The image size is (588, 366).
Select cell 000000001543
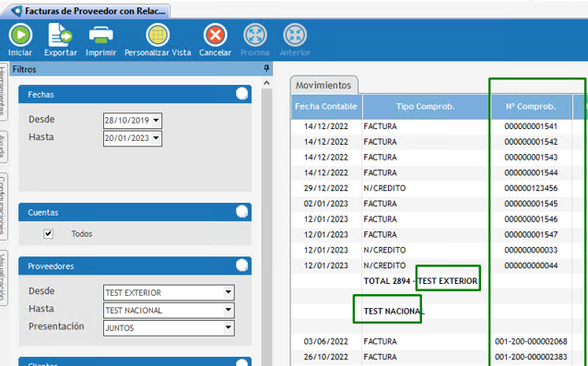[531, 157]
